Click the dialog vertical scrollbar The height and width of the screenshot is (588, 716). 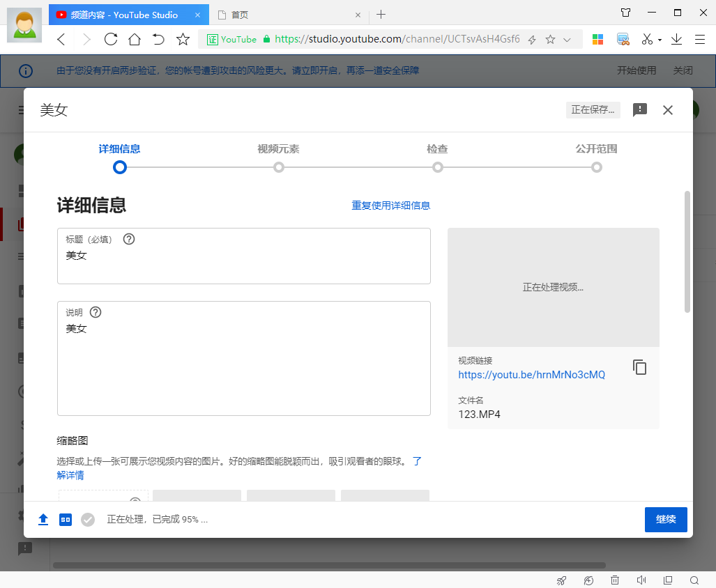(687, 252)
